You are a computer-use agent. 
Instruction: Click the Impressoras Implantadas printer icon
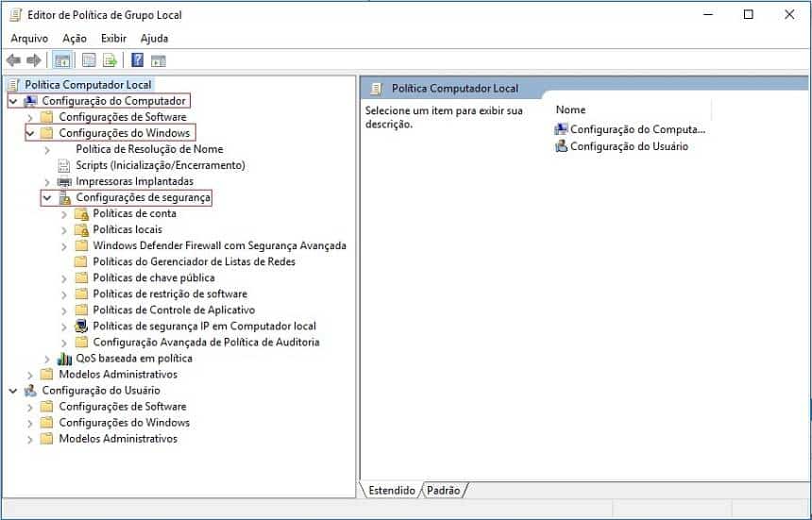click(64, 181)
